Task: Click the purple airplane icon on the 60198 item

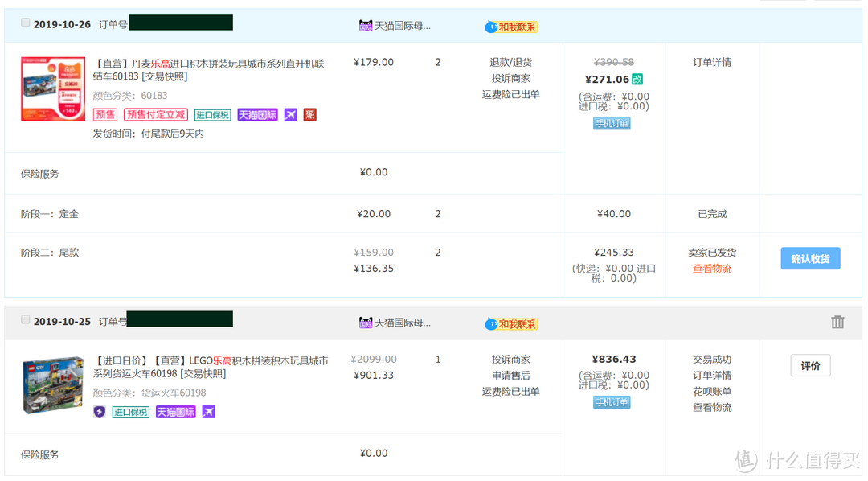Action: coord(209,412)
